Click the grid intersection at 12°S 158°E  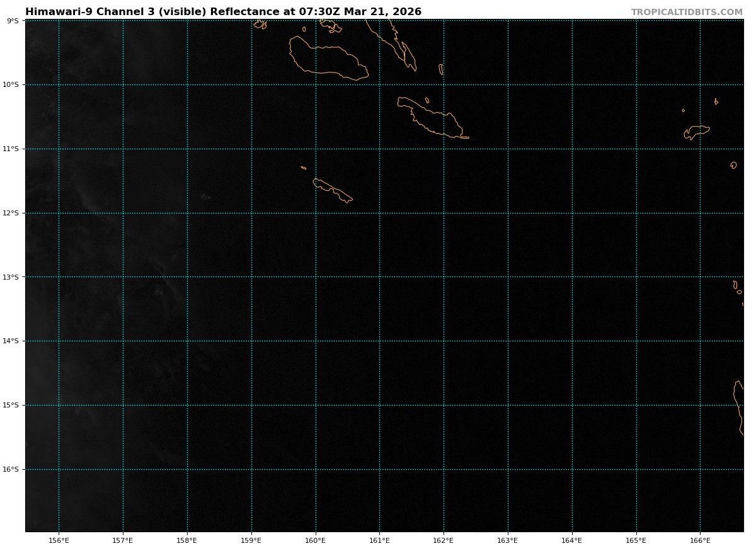[x=187, y=213]
